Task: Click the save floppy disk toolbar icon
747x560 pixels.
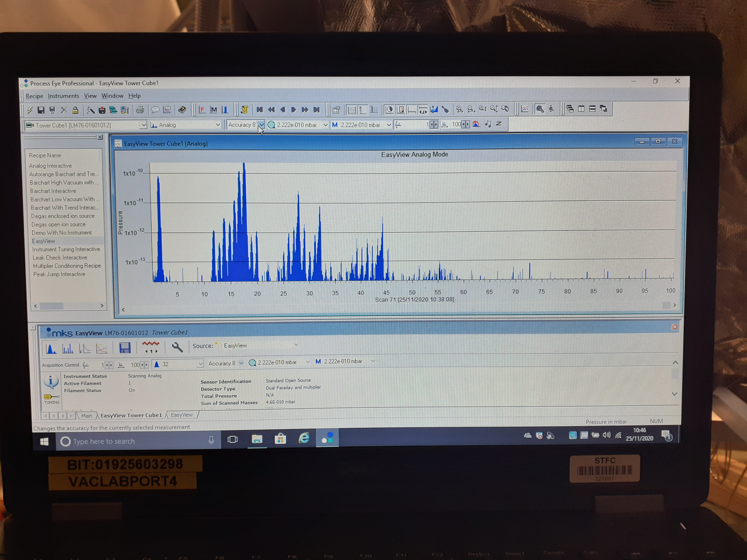Action: tap(41, 110)
